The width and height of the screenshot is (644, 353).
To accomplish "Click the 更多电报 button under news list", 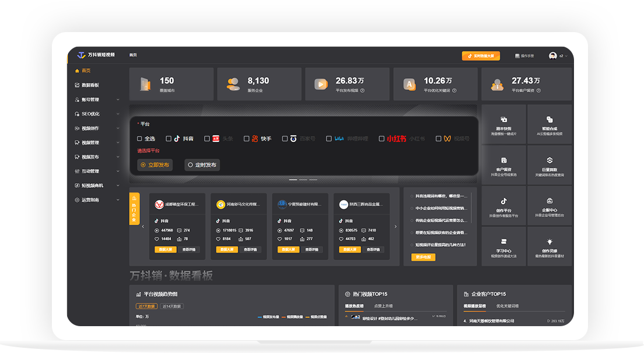I will pyautogui.click(x=423, y=257).
